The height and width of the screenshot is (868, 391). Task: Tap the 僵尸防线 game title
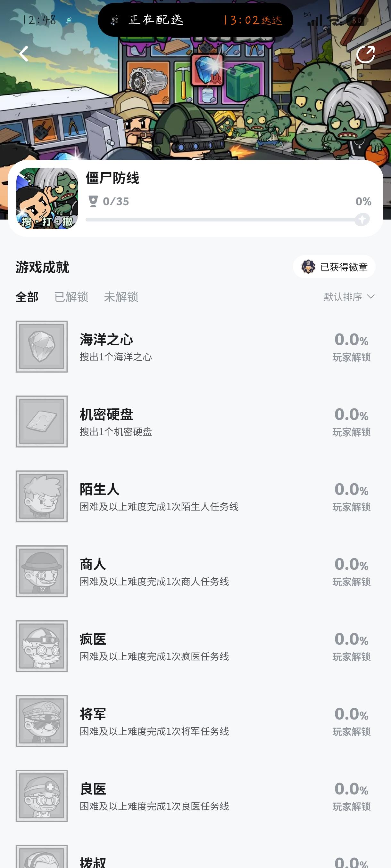(112, 178)
